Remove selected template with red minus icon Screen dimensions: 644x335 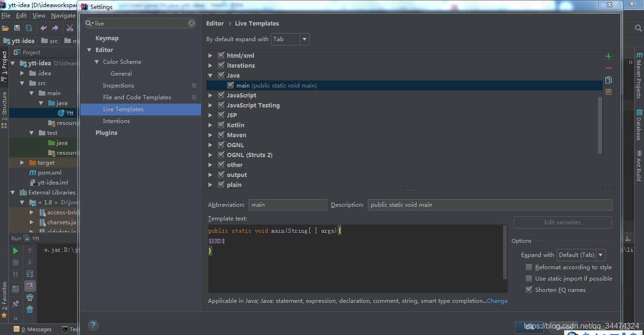click(609, 68)
